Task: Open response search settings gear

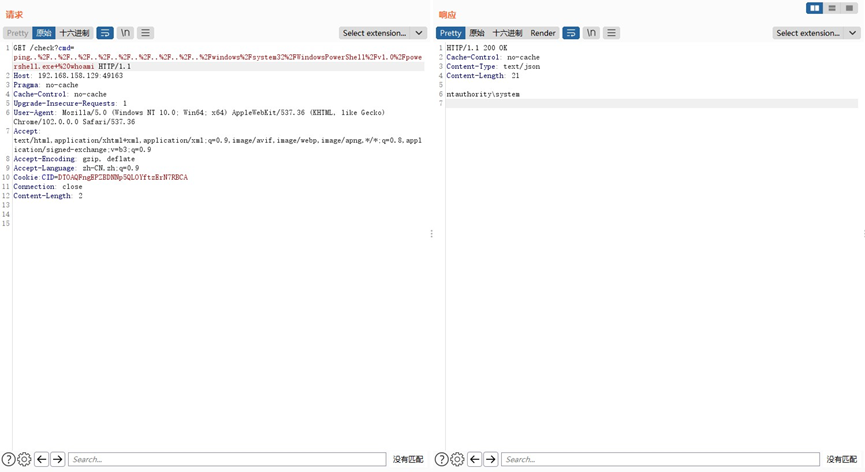Action: (x=457, y=459)
